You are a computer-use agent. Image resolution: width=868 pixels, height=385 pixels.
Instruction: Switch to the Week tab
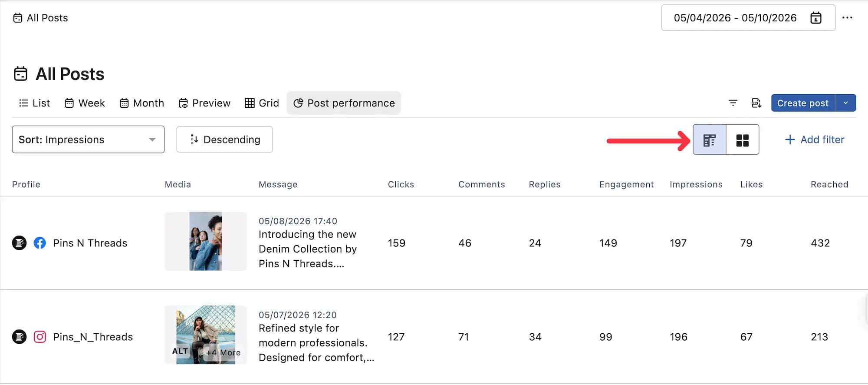85,103
